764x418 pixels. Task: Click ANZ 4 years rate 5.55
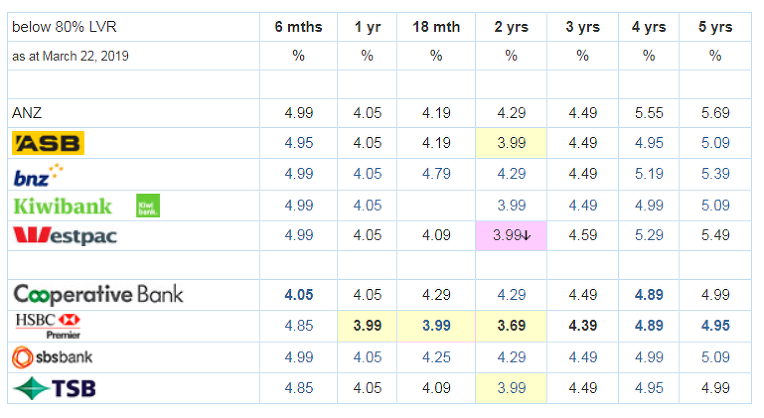tap(649, 113)
